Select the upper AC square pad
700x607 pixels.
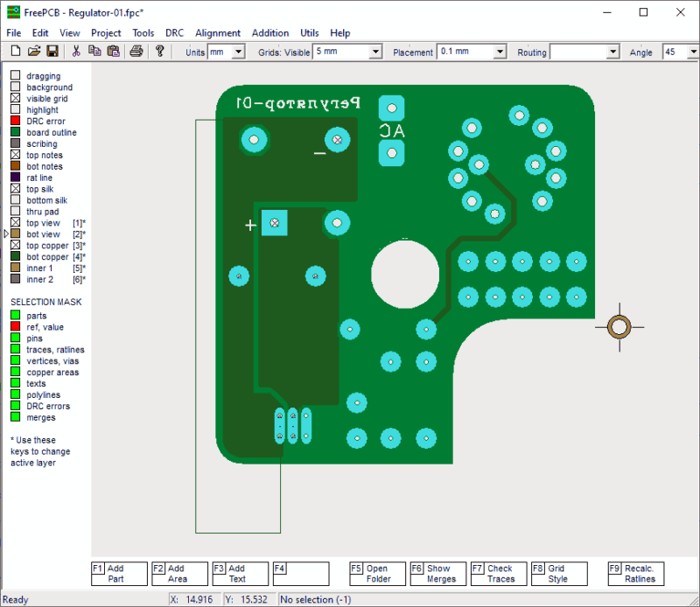pos(391,108)
